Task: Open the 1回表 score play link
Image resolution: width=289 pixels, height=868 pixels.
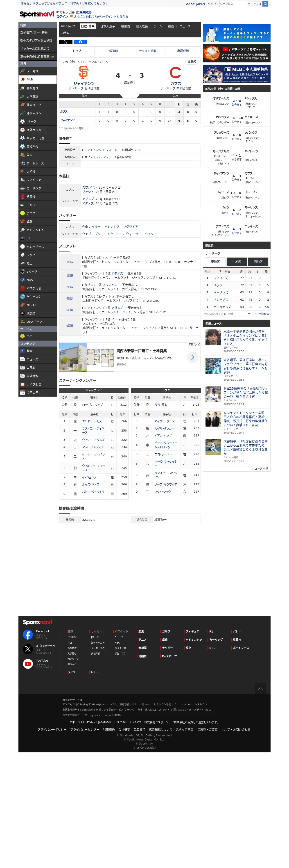Action: point(70,262)
